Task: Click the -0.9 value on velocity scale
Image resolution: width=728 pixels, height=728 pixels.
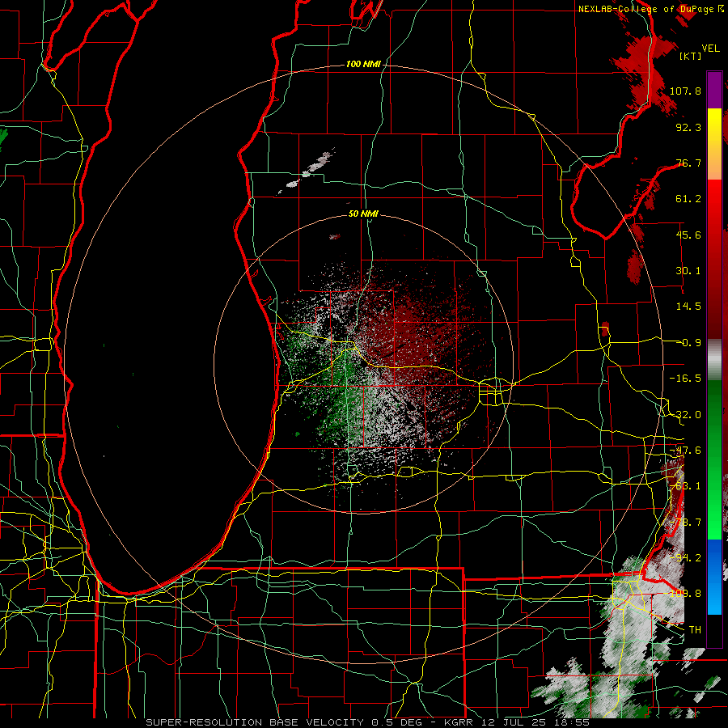Action: 691,343
